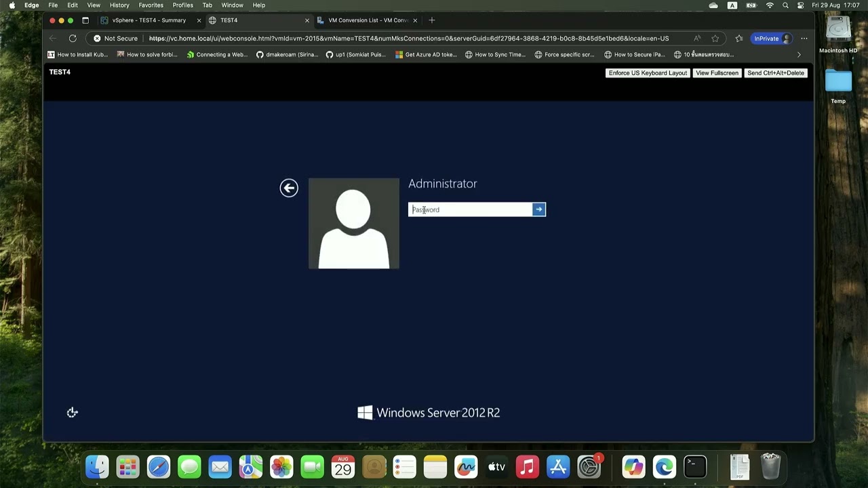Screen dimensions: 868x488
Task: Click the back arrow on Windows login screen
Action: click(289, 188)
